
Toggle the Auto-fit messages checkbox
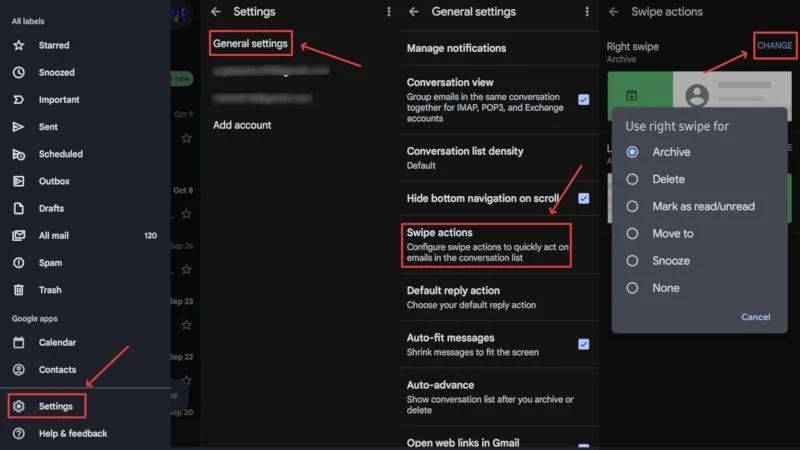583,344
